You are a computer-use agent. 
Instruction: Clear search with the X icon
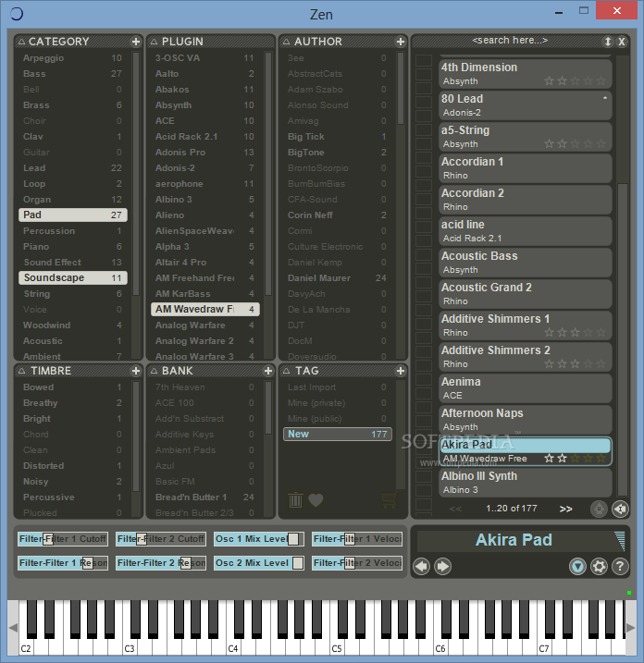tap(622, 42)
